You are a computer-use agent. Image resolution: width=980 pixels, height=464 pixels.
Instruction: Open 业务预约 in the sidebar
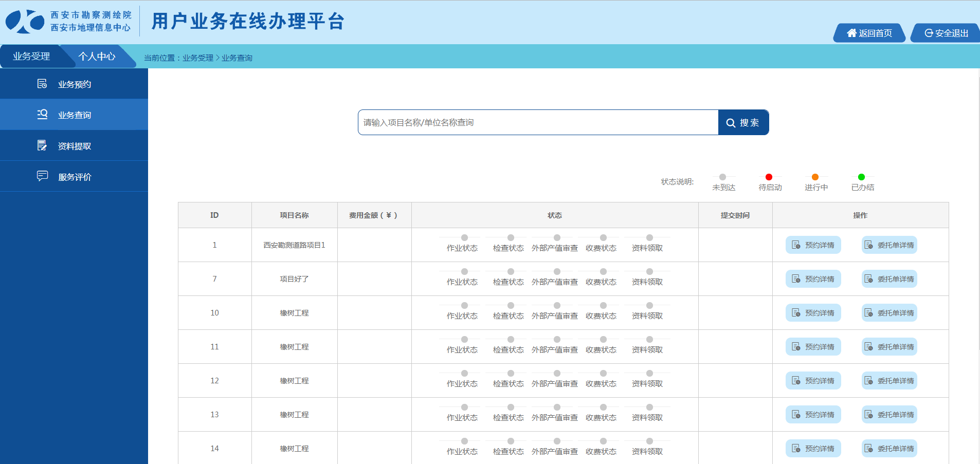pos(74,84)
